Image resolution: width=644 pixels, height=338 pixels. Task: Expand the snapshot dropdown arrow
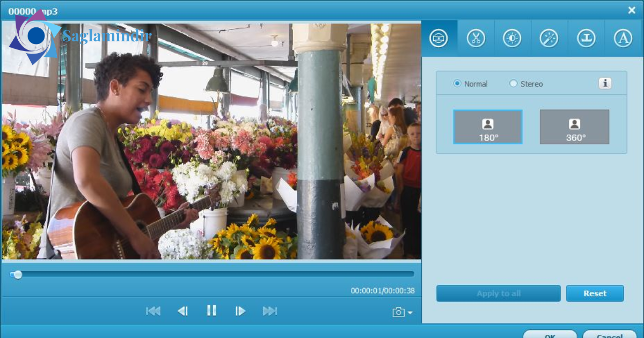(410, 313)
